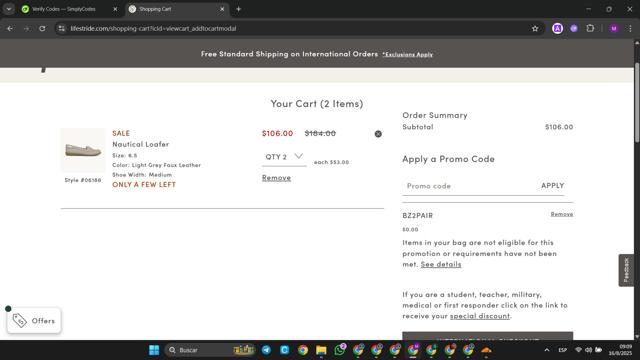Open the Offers tag widget

click(x=34, y=320)
